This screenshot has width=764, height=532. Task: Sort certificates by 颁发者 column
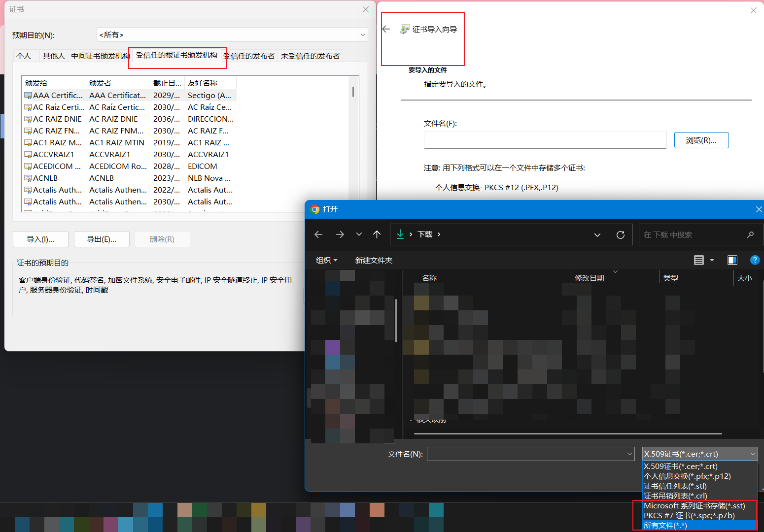click(118, 83)
